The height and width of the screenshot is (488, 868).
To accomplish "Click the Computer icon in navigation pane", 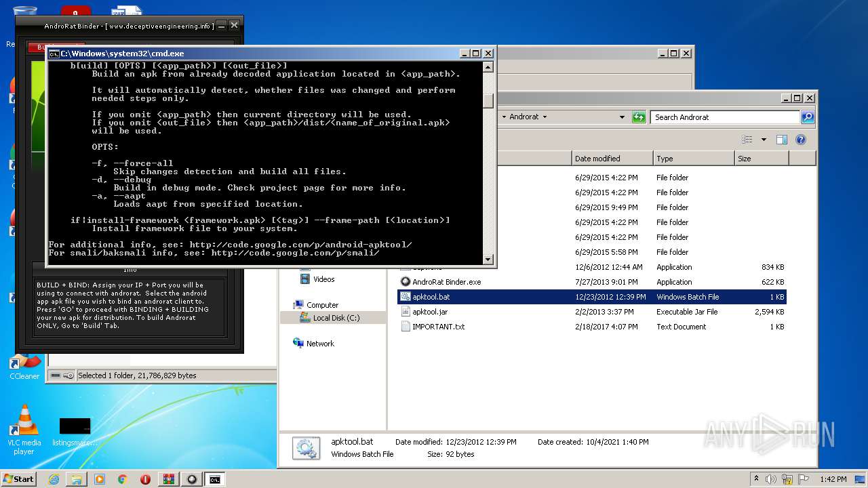I will click(x=298, y=305).
